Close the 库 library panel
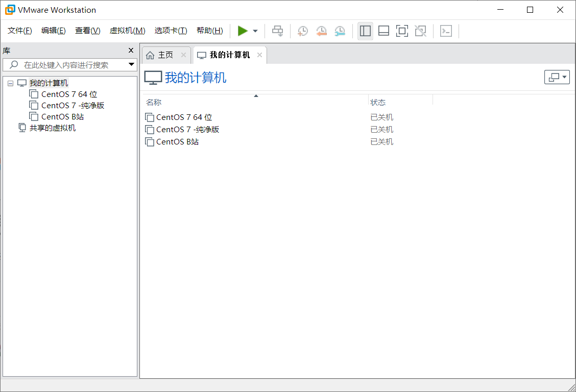 click(x=131, y=51)
